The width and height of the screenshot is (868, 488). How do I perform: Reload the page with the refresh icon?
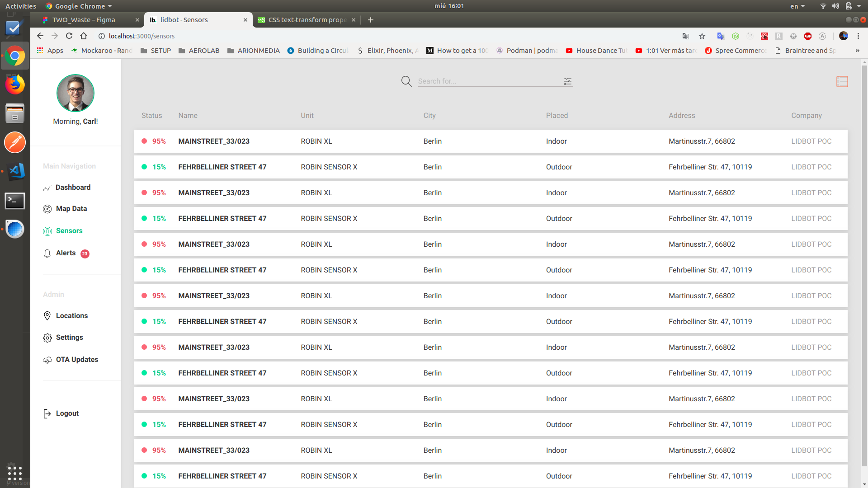[69, 36]
